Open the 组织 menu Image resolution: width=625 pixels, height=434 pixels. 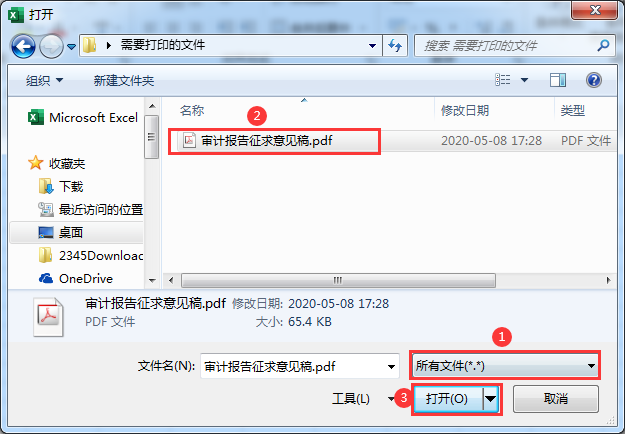click(x=44, y=81)
